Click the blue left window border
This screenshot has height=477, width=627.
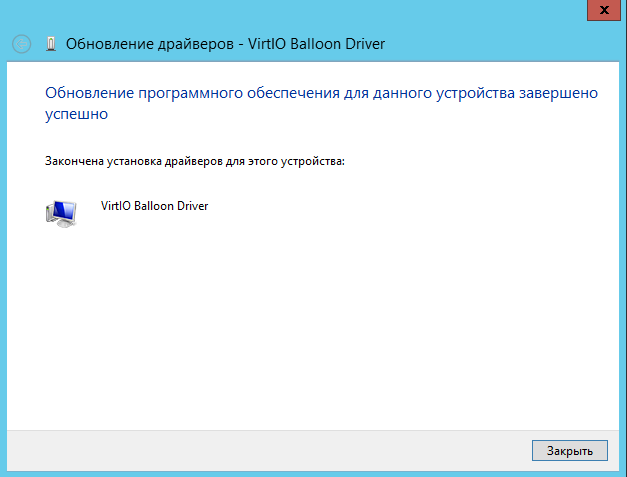(3, 250)
